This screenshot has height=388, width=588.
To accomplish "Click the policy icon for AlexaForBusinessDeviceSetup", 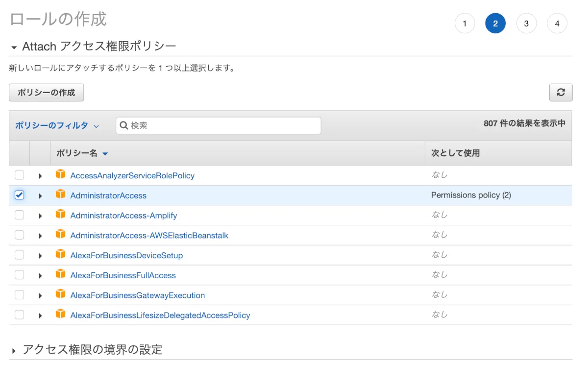I will pyautogui.click(x=60, y=254).
